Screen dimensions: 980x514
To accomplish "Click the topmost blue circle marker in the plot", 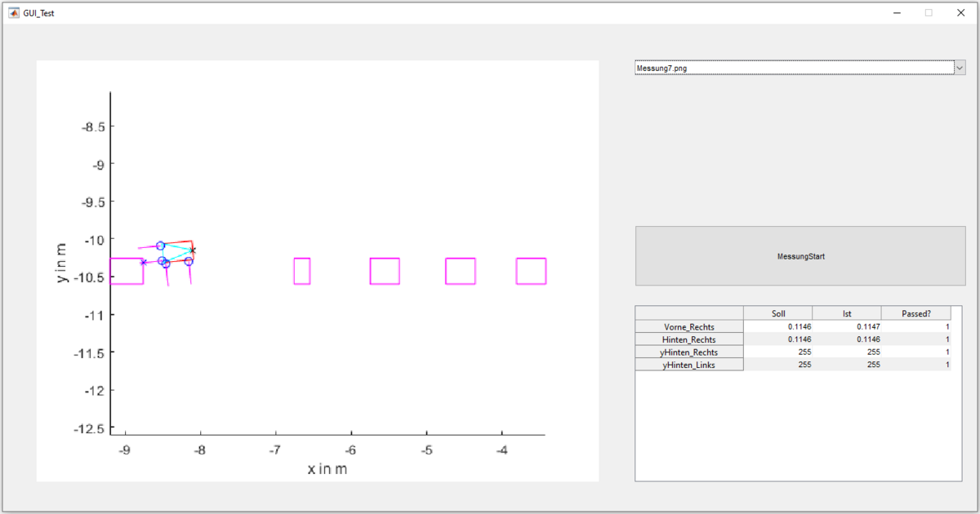I will click(x=160, y=246).
